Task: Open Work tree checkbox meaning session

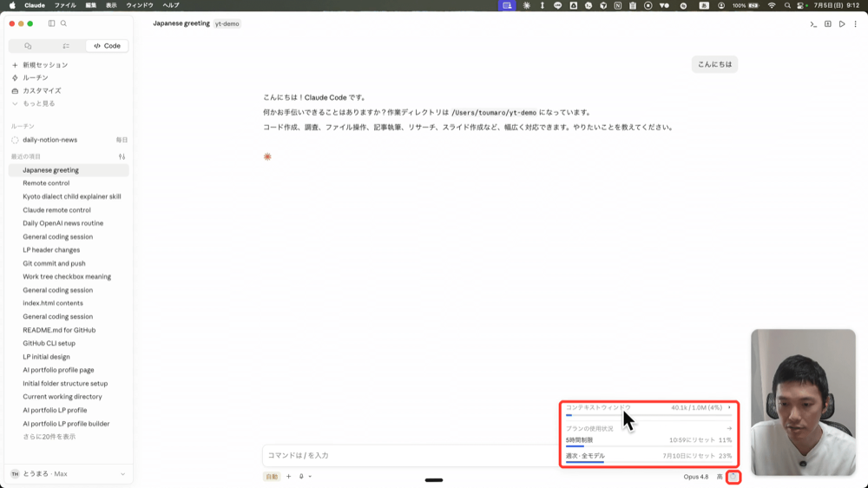Action: pos(69,276)
